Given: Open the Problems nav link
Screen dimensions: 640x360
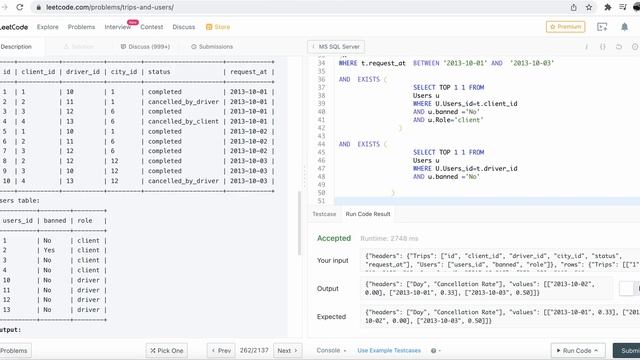Looking at the screenshot, I should coord(81,27).
